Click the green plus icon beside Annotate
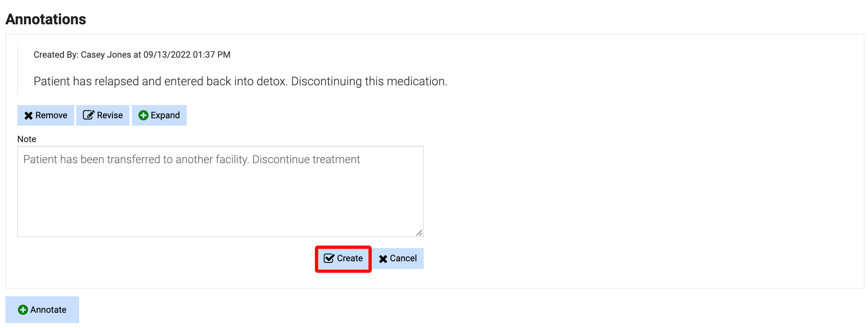This screenshot has height=328, width=868. [x=23, y=310]
